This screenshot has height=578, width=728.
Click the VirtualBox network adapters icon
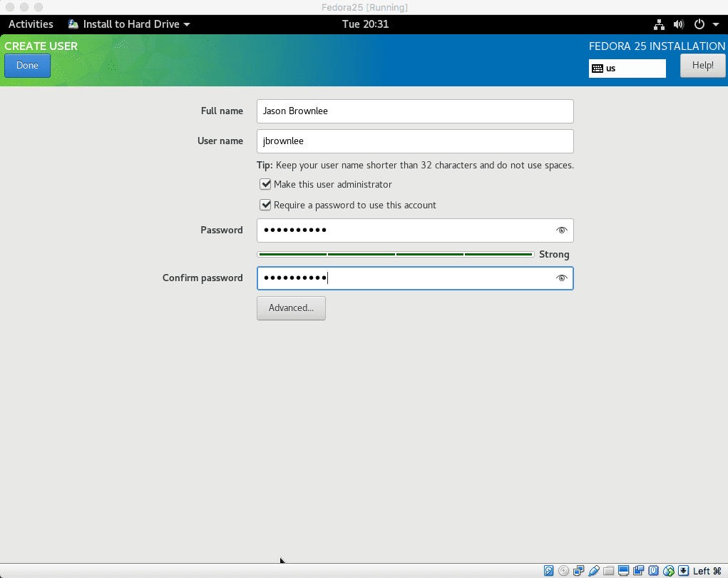coord(578,571)
